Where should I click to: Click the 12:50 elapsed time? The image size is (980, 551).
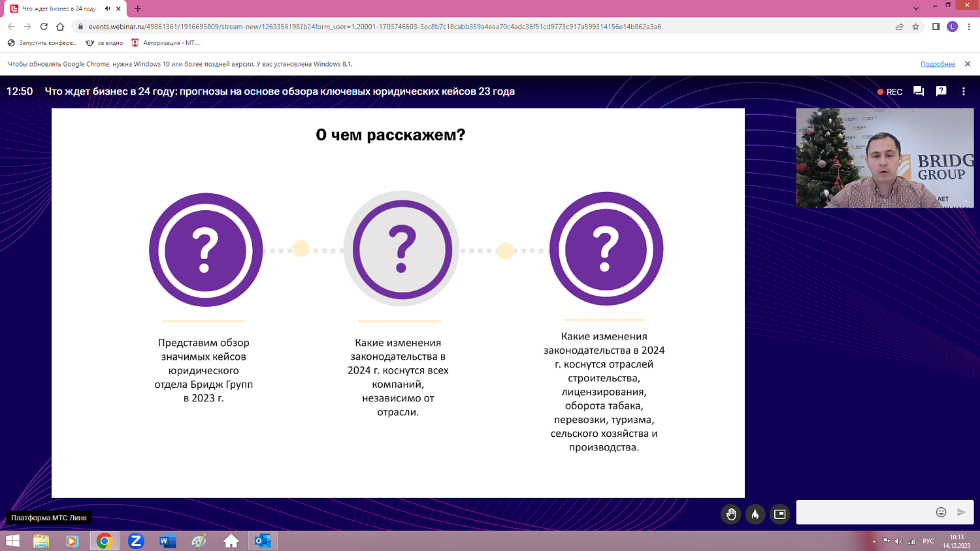pyautogui.click(x=20, y=91)
